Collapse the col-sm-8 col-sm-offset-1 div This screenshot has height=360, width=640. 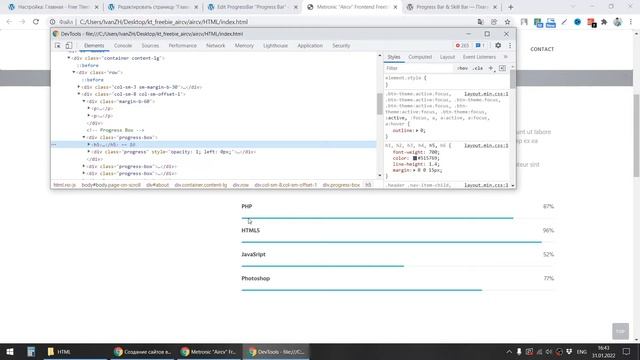pyautogui.click(x=79, y=94)
